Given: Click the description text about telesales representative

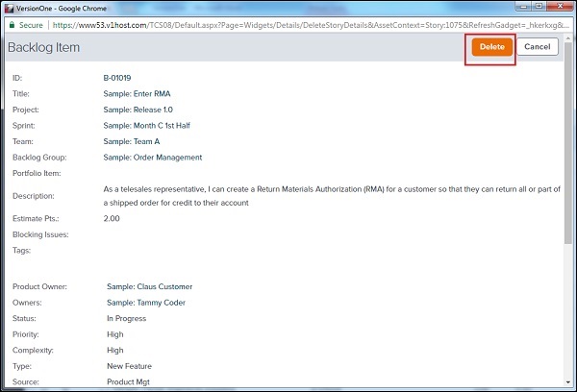Looking at the screenshot, I should [332, 196].
